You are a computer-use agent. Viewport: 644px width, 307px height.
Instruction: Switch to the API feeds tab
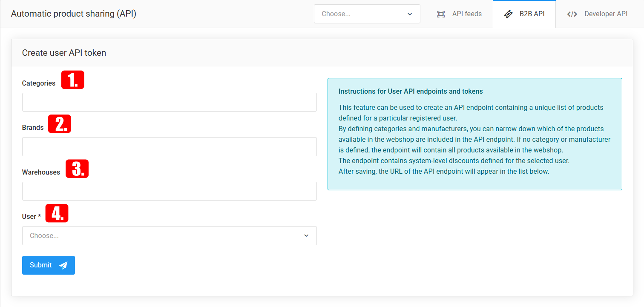(459, 14)
